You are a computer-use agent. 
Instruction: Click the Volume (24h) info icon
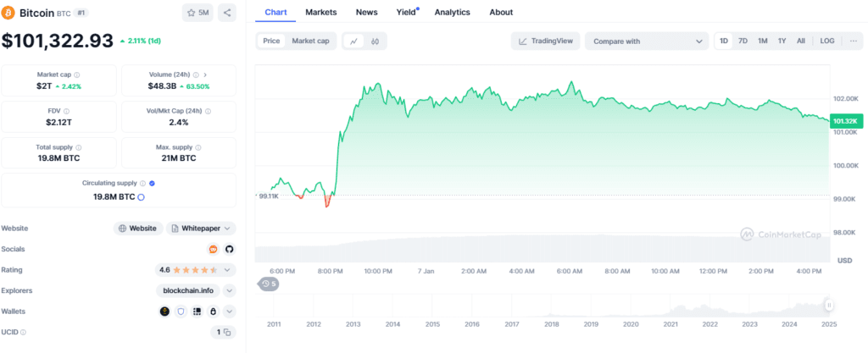pyautogui.click(x=196, y=74)
